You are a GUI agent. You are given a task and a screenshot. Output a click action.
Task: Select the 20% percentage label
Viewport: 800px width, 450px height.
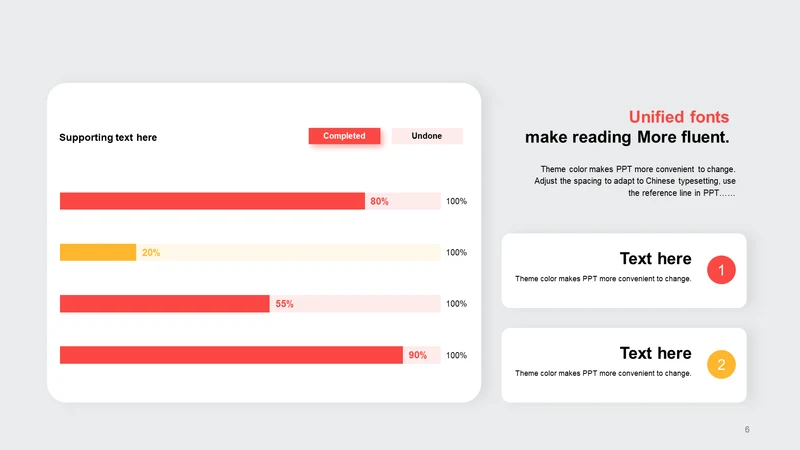[151, 253]
